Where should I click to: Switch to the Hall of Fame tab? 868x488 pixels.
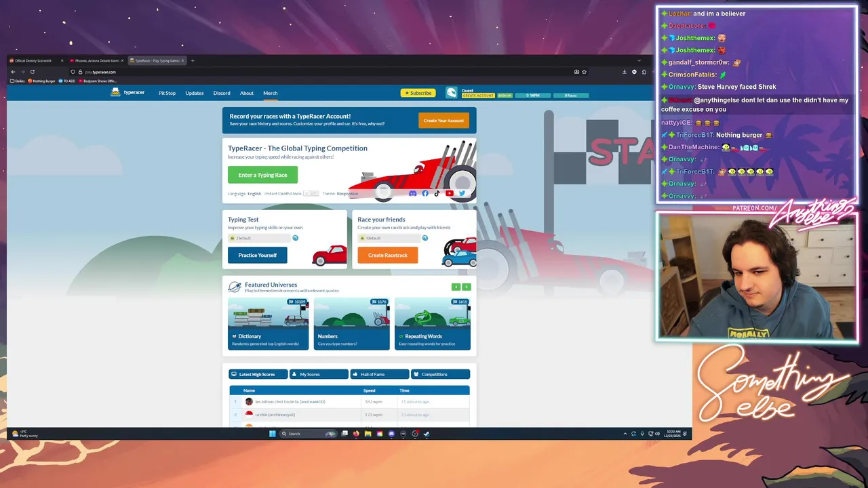[379, 374]
